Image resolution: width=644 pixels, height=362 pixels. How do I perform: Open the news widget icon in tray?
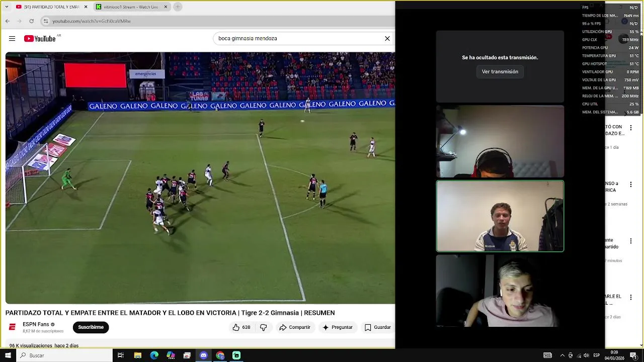click(547, 355)
